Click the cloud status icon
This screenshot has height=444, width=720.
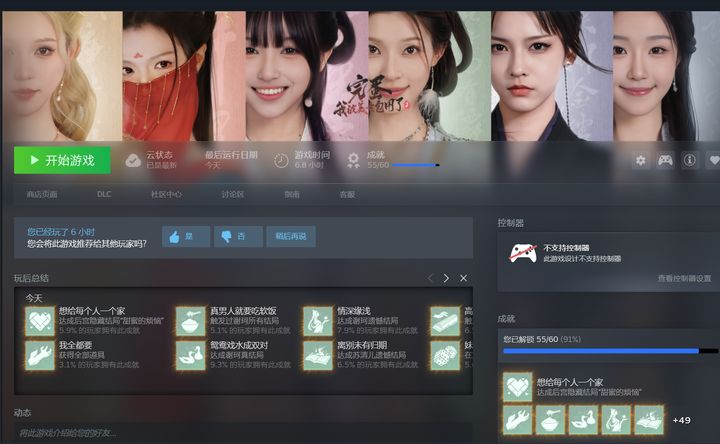coord(133,160)
